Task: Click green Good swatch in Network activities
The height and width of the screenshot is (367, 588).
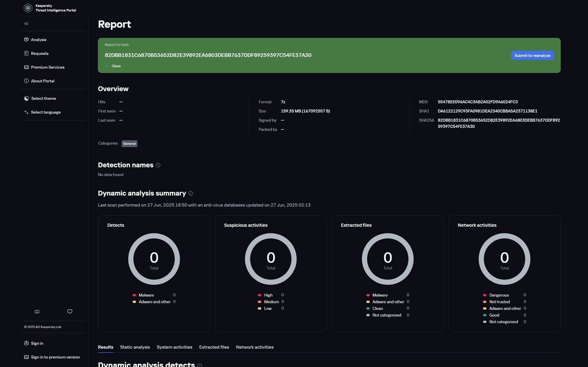Action: [485, 315]
